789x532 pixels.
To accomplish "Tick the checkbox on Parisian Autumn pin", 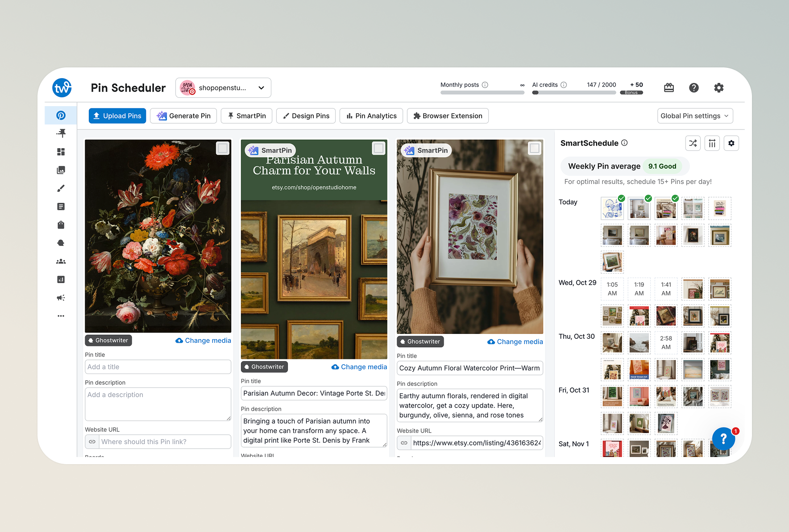I will click(x=379, y=148).
